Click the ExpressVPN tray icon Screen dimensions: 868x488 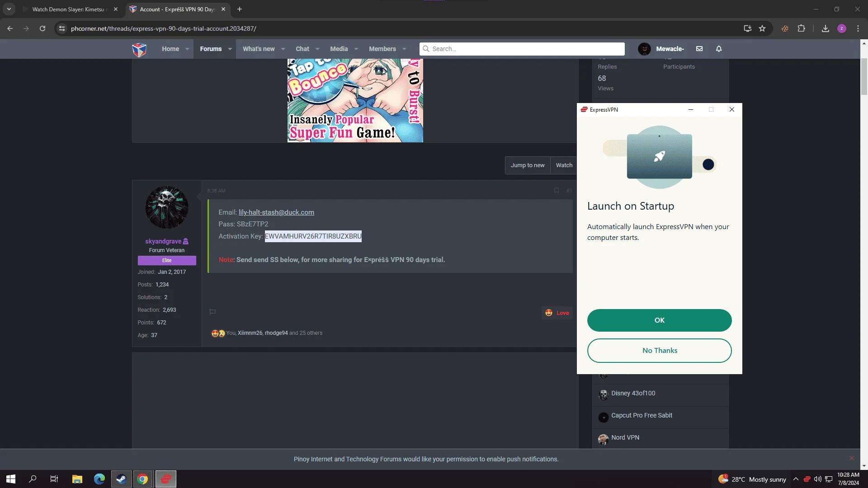[x=807, y=479]
